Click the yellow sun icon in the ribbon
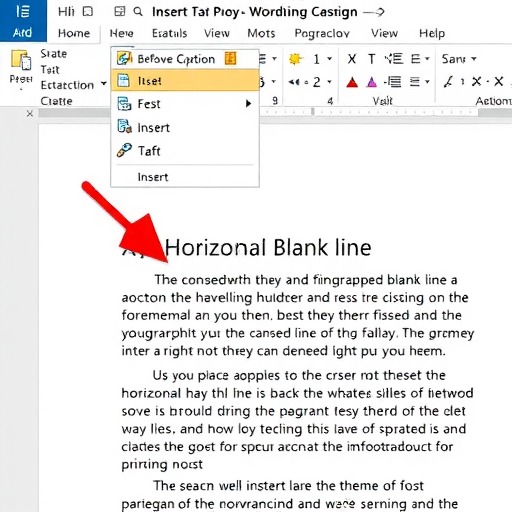 295,59
